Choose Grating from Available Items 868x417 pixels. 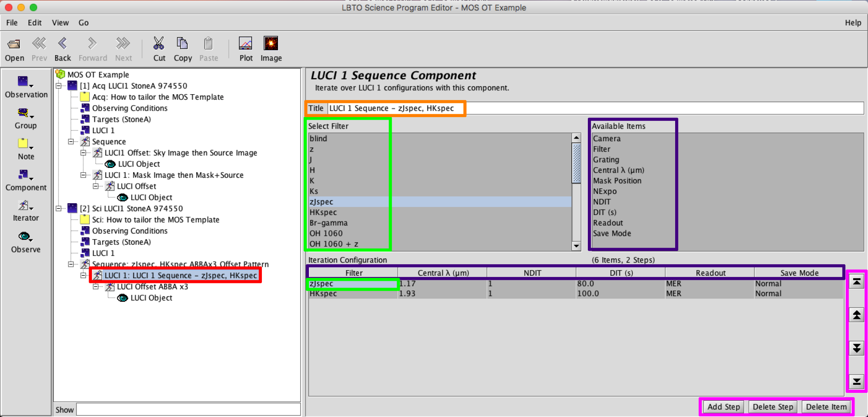coord(606,160)
